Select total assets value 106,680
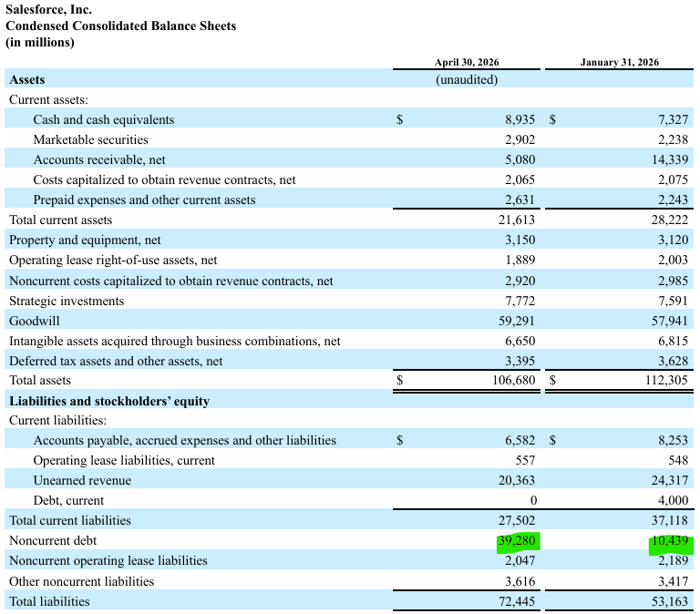700x614 pixels. (x=514, y=380)
